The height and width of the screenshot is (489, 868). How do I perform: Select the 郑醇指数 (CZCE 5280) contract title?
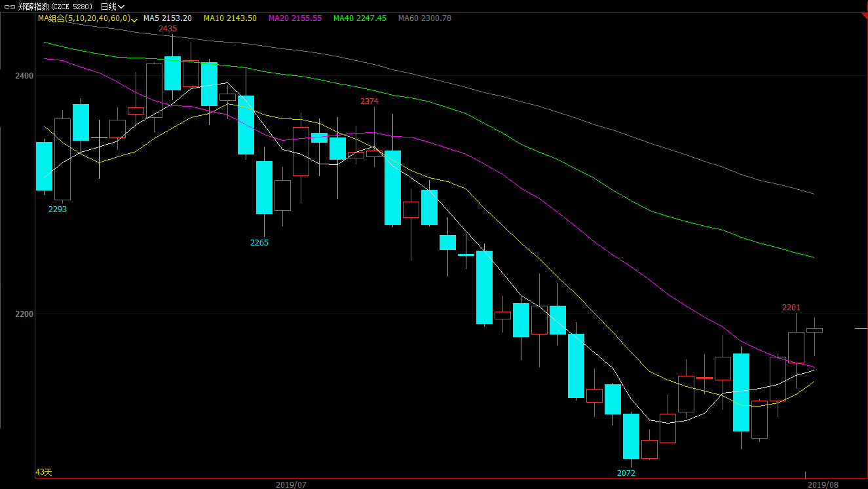[55, 7]
